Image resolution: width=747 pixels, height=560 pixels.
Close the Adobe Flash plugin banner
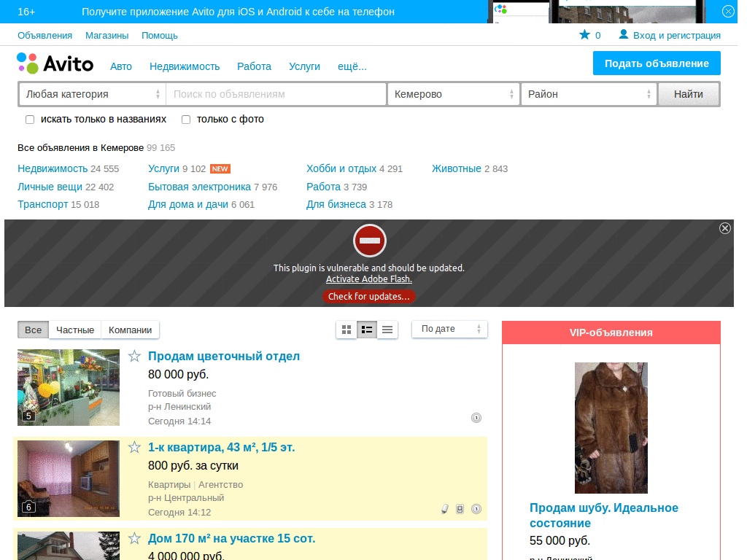pos(724,228)
